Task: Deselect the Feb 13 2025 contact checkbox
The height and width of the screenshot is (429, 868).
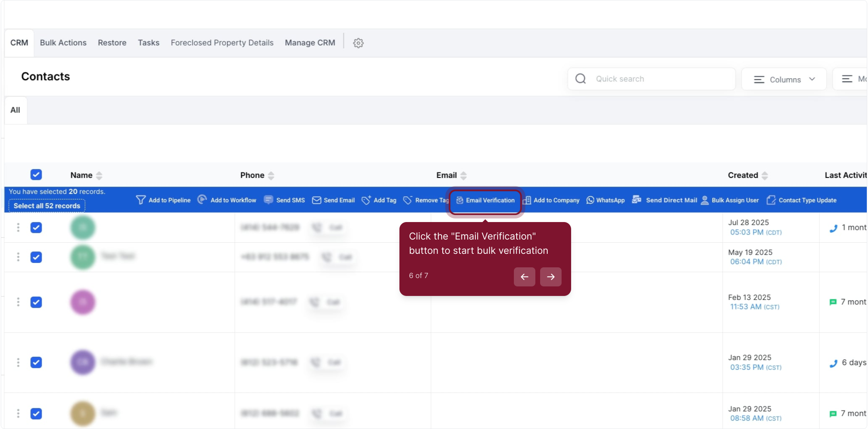Action: [x=36, y=302]
